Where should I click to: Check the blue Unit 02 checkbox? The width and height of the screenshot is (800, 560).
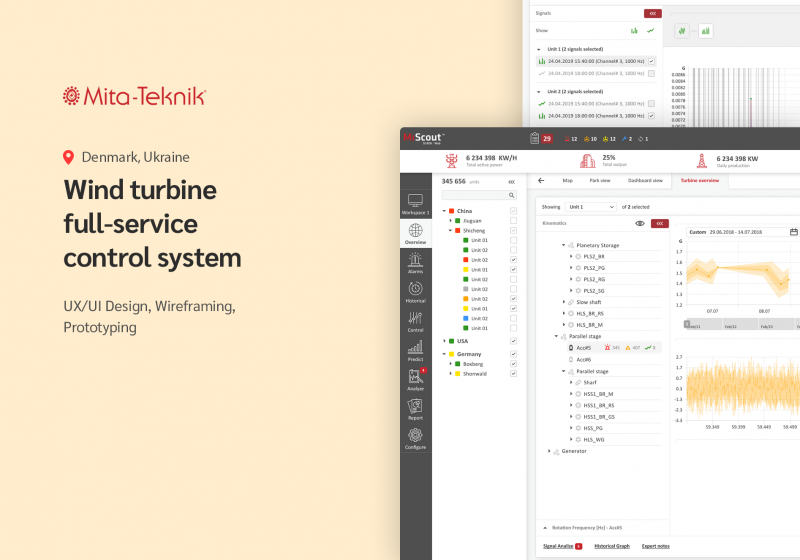tap(513, 318)
